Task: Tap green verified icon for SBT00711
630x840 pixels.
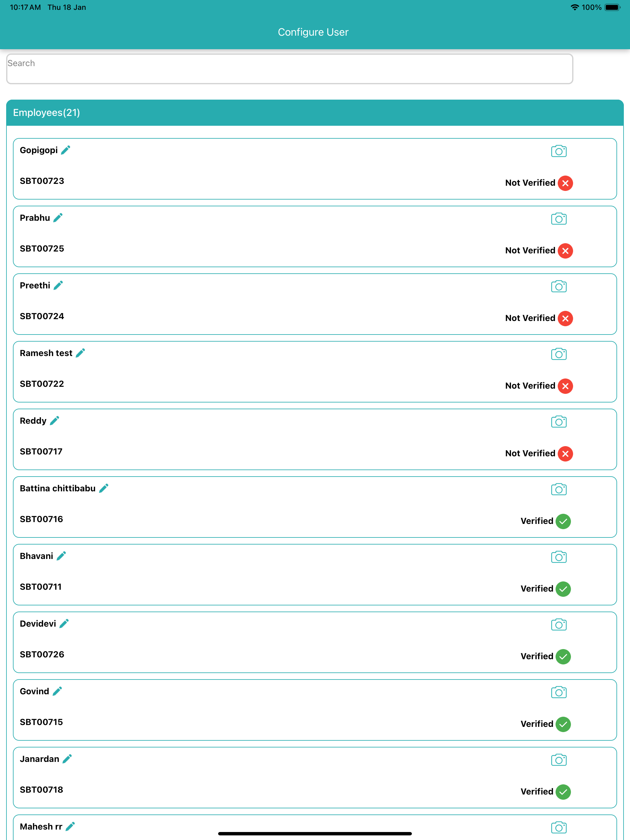Action: [563, 588]
